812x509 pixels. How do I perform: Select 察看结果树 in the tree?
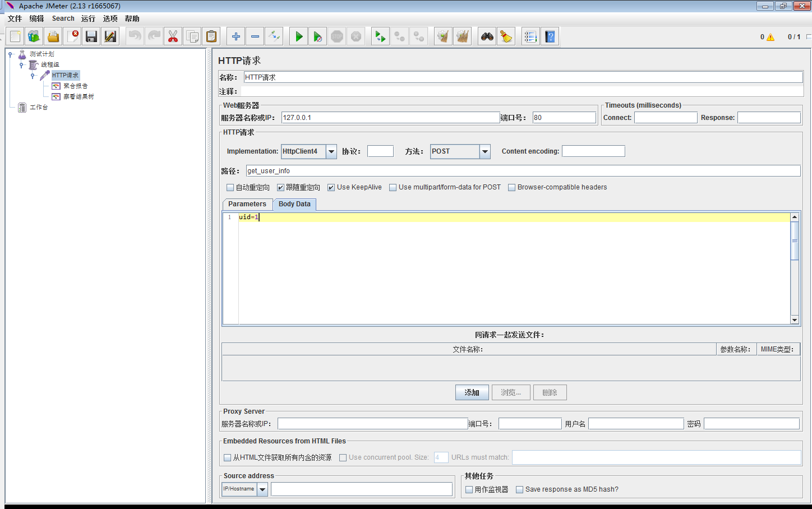pos(79,96)
